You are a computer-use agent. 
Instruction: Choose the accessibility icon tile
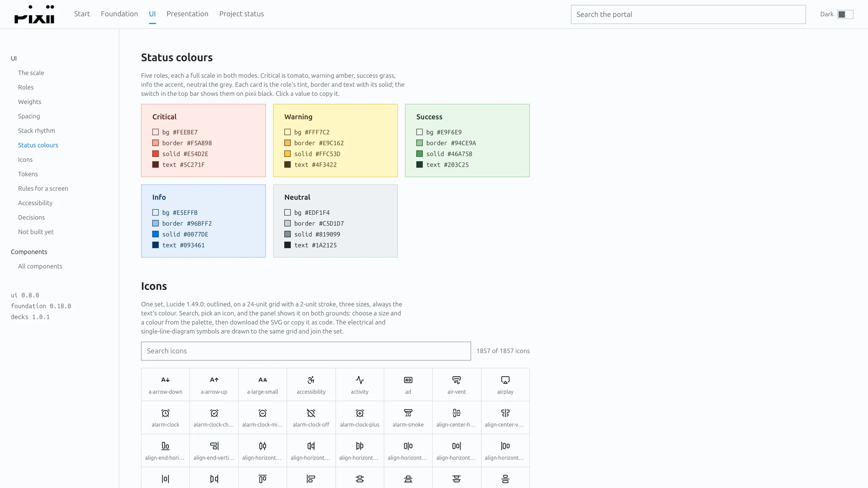[x=311, y=385]
